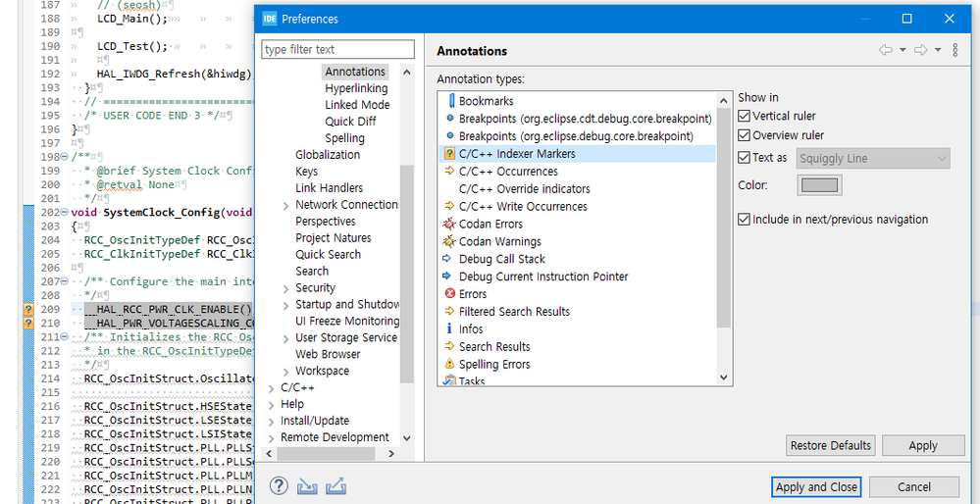Expand the C/C++ preferences node
The image size is (980, 504).
coord(271,388)
